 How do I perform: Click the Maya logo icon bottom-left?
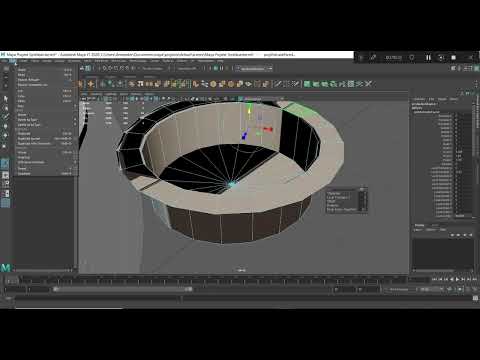(x=6, y=267)
